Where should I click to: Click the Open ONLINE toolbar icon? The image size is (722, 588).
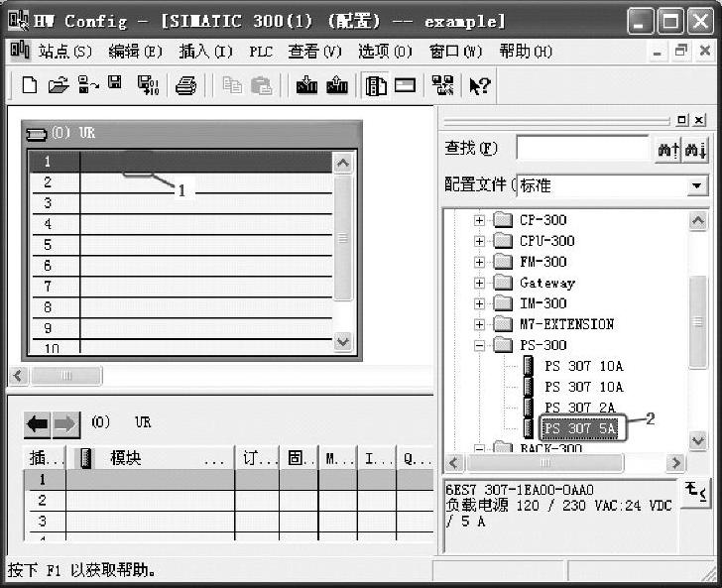click(88, 85)
